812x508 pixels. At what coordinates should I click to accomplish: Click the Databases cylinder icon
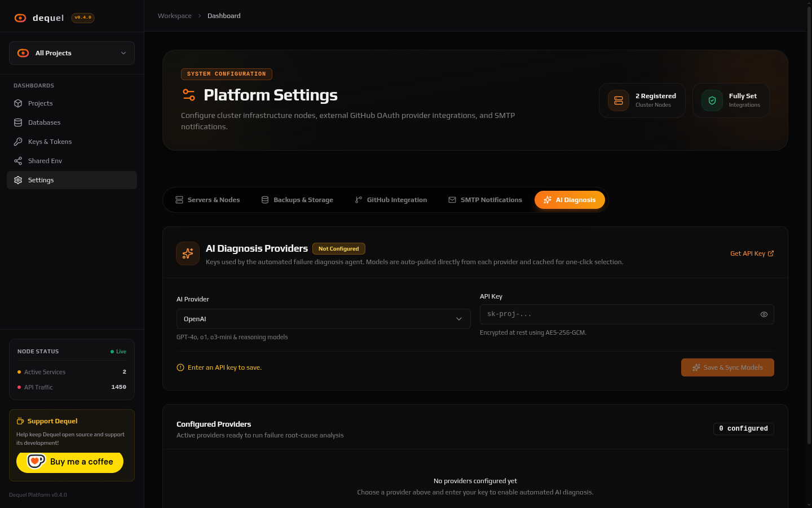[18, 122]
